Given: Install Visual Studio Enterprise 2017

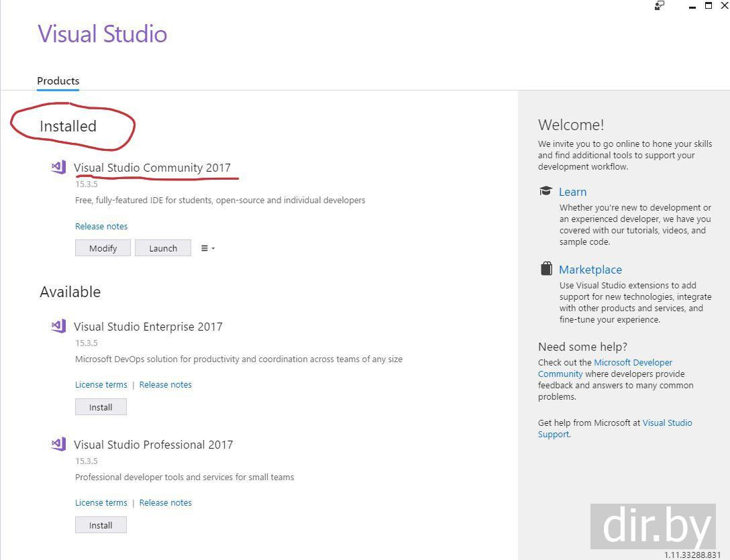Looking at the screenshot, I should [101, 407].
